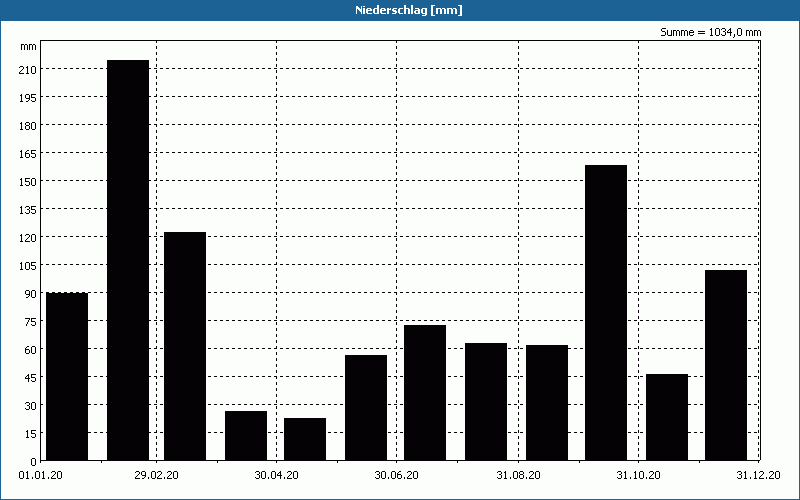Click the y-axis value 60

coord(31,350)
